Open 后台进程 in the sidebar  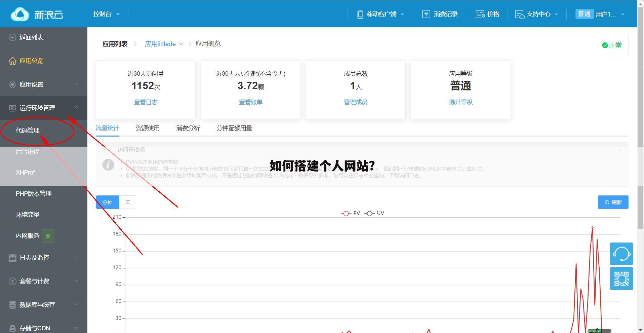(28, 152)
